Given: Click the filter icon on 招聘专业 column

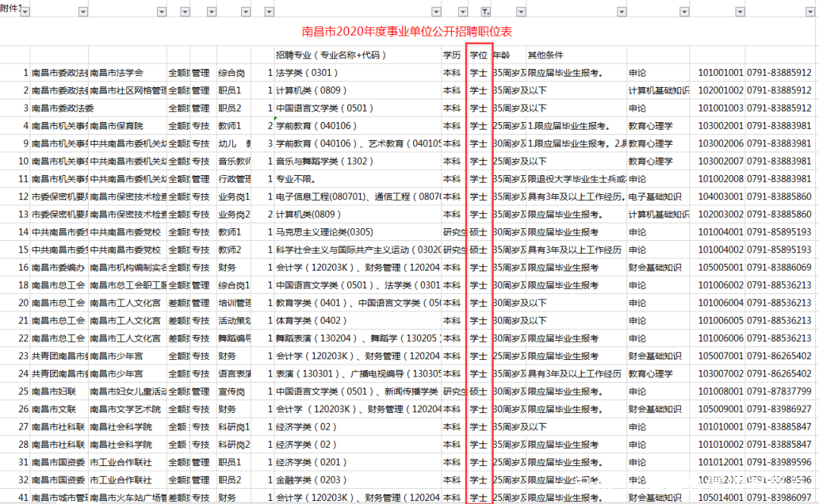Looking at the screenshot, I should pyautogui.click(x=436, y=11).
